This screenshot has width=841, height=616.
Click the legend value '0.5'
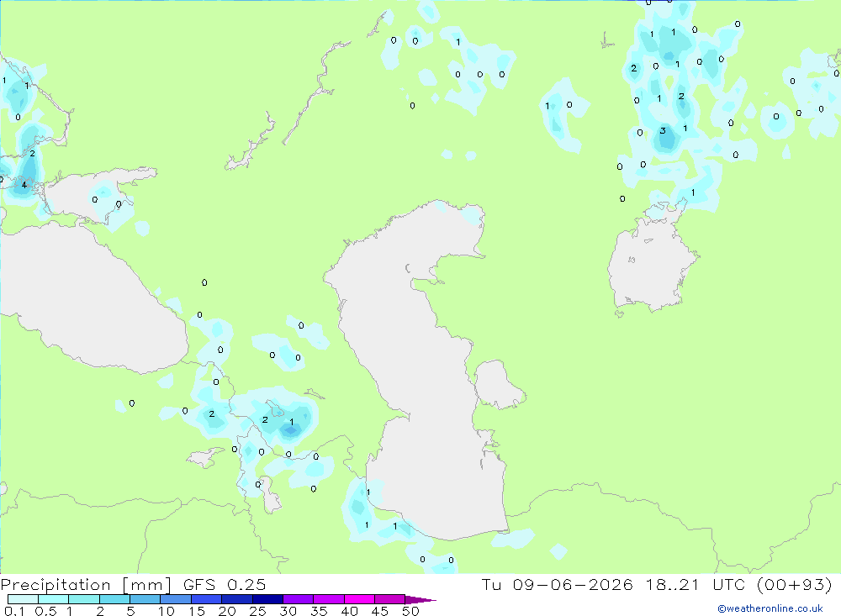point(45,611)
